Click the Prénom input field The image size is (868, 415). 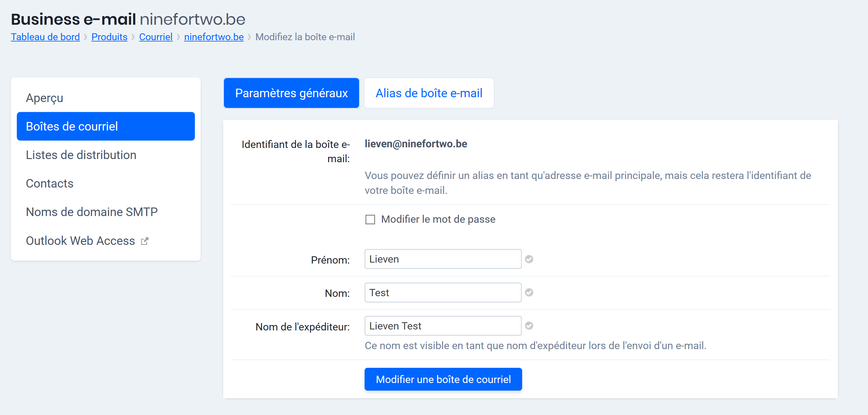click(442, 259)
